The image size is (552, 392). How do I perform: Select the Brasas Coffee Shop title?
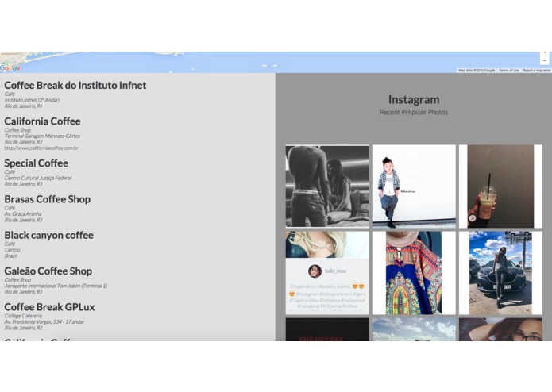coord(48,199)
